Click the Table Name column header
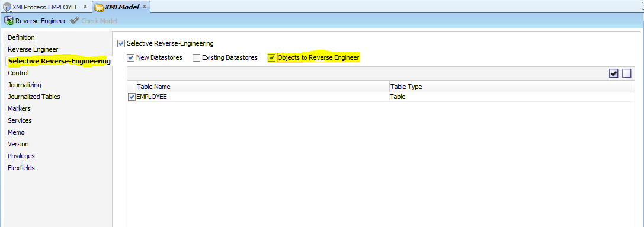Screen dimensions: 644x227 [262, 87]
